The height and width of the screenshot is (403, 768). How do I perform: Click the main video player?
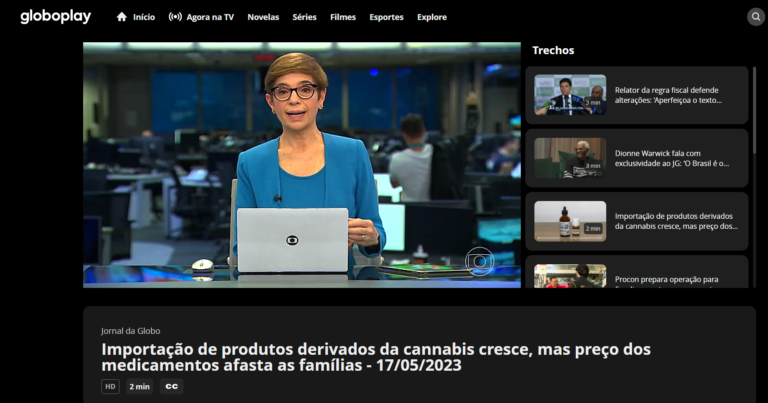tap(302, 165)
